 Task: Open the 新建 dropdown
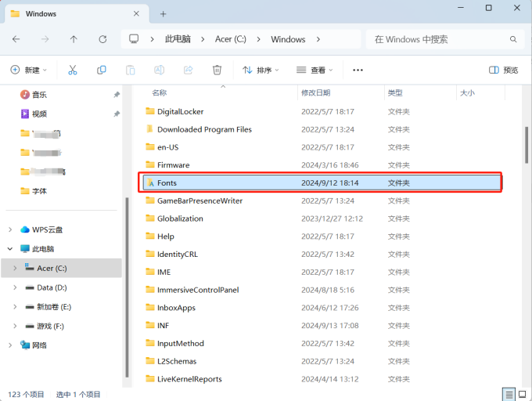tap(28, 70)
